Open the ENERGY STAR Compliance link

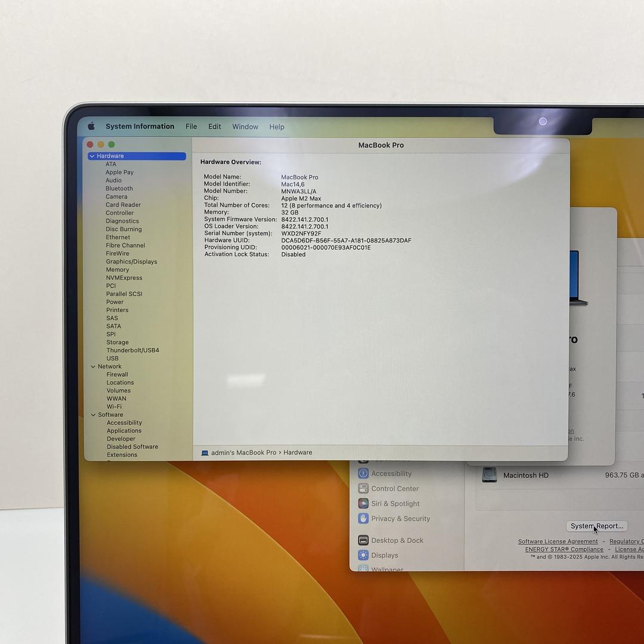tap(564, 550)
